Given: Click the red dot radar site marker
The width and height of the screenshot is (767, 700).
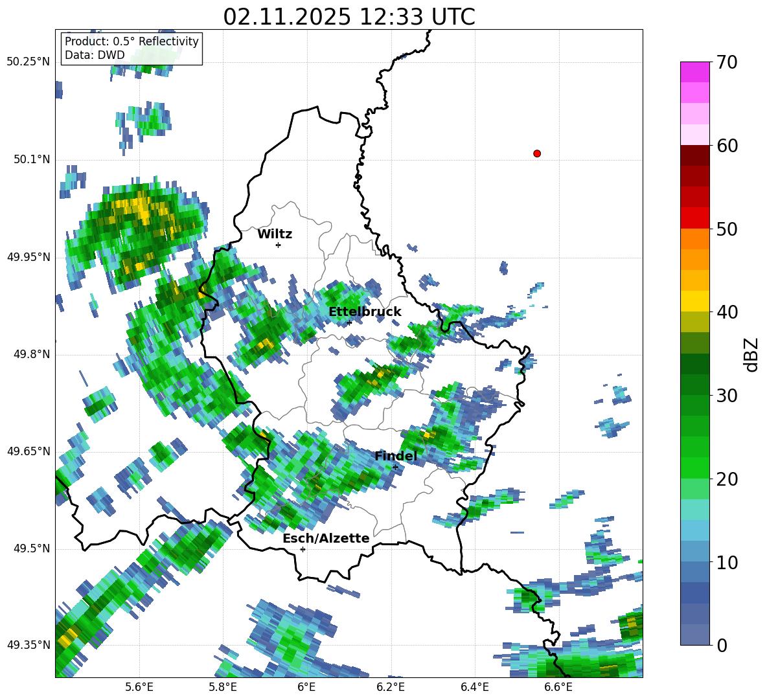Looking at the screenshot, I should point(537,153).
